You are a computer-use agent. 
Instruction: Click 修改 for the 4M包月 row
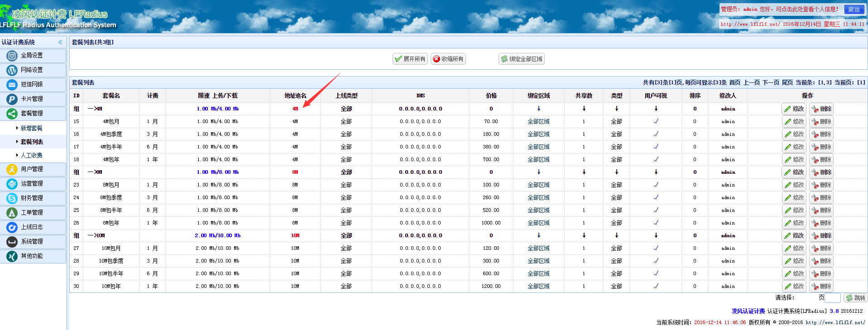click(x=794, y=122)
